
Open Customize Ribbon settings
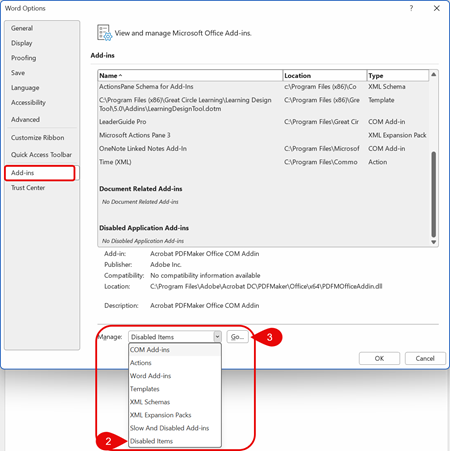[38, 137]
